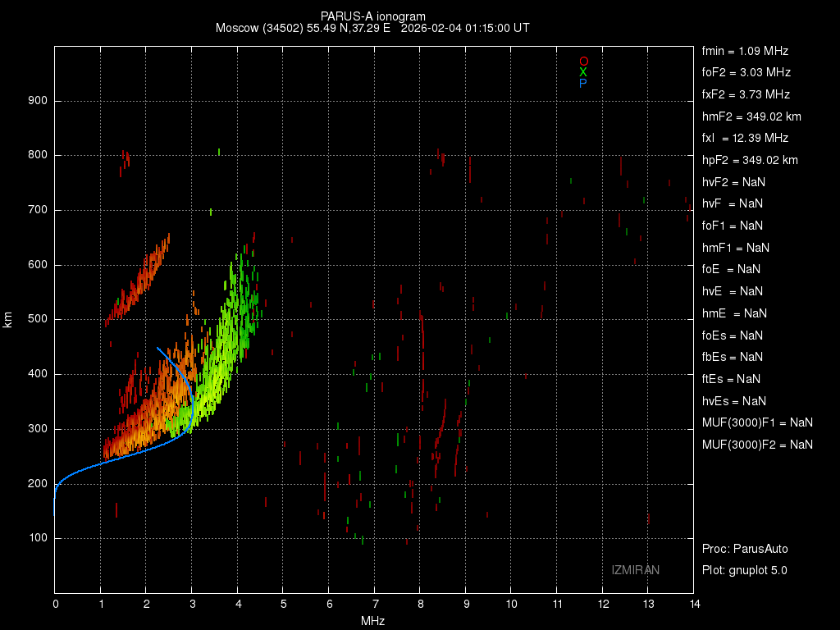The image size is (840, 630).
Task: Select the fxI = 12.39 MHz reading
Action: [x=745, y=138]
